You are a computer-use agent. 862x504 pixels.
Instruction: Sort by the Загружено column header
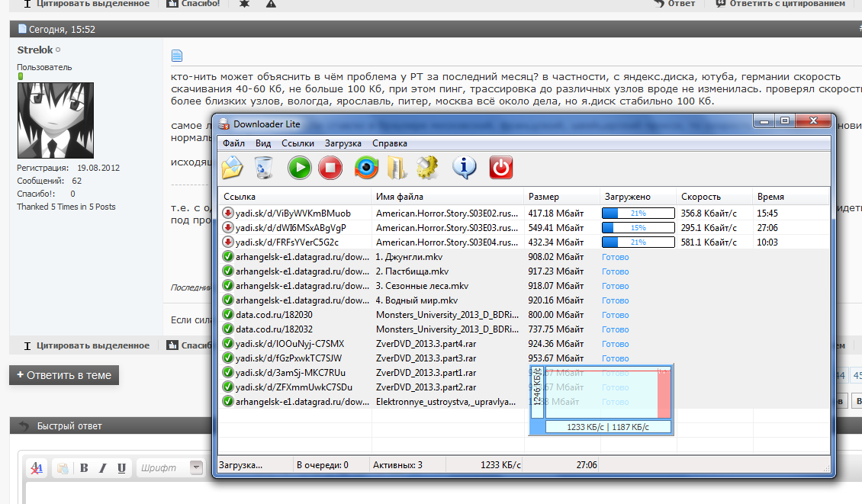[x=638, y=196]
